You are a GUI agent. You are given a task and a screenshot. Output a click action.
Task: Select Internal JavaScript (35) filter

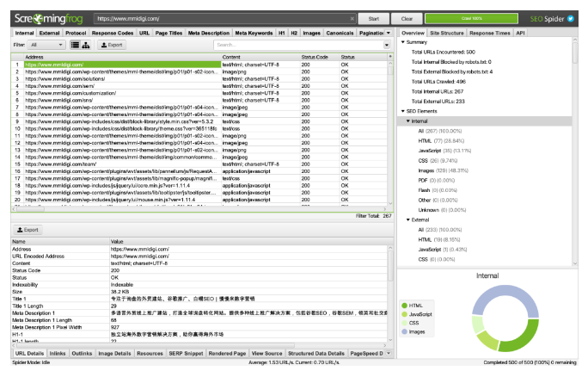(444, 151)
